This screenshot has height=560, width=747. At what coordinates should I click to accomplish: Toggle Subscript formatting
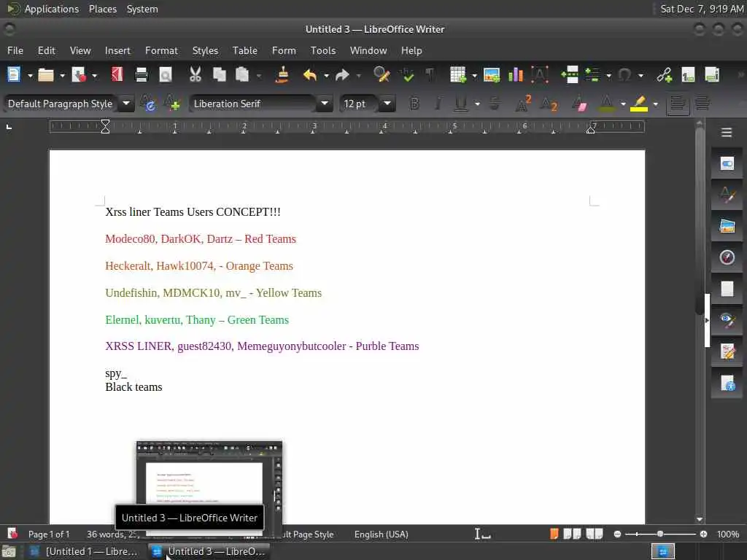point(549,104)
